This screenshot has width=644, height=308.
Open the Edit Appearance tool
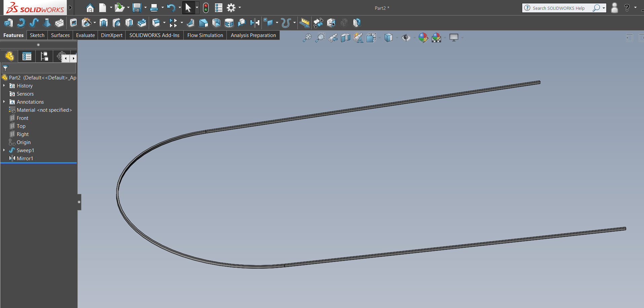point(423,38)
